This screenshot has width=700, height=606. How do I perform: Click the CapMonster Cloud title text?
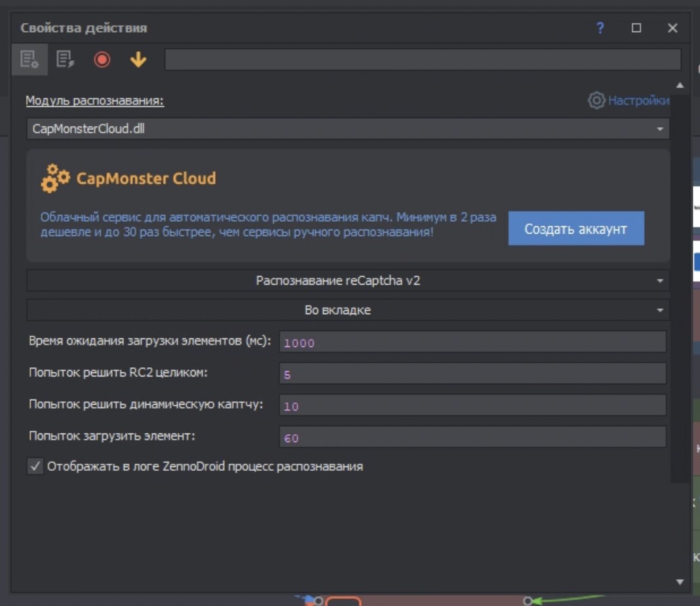point(146,178)
